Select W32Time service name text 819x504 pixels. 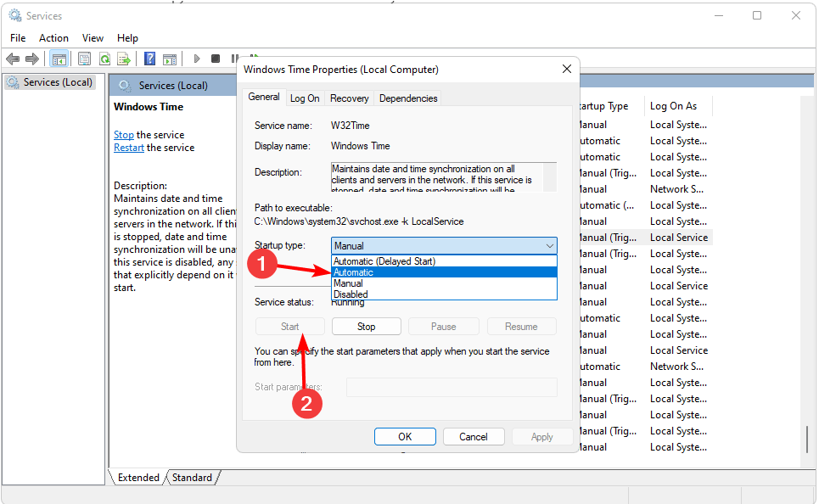[350, 126]
